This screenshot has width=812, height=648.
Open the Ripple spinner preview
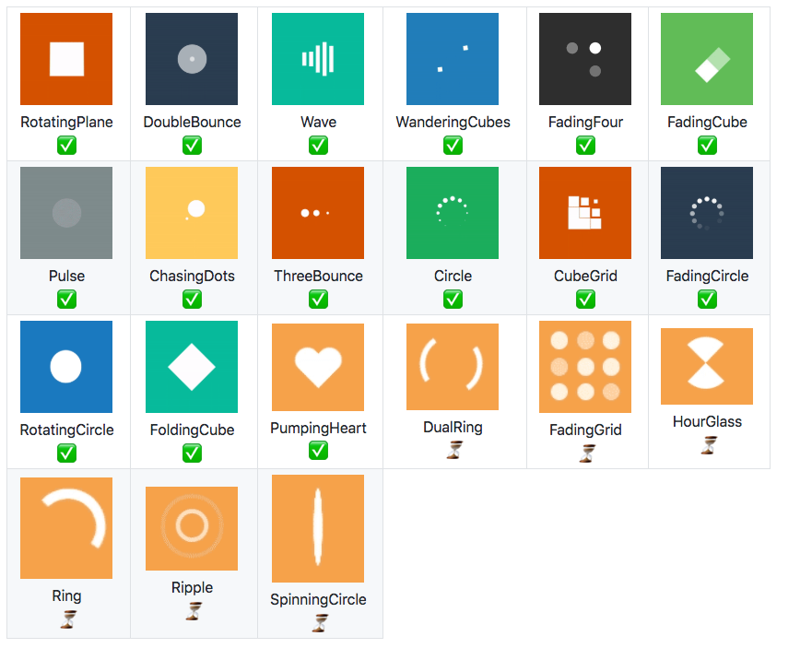[192, 528]
